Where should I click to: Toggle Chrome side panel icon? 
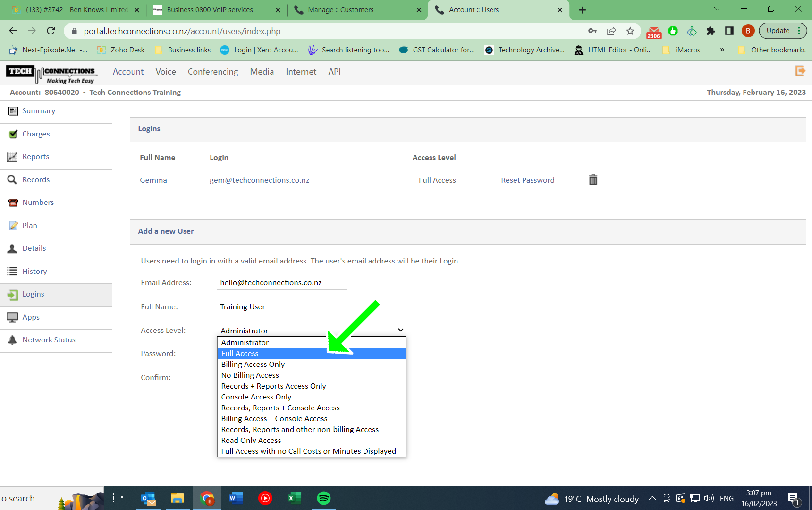[729, 31]
